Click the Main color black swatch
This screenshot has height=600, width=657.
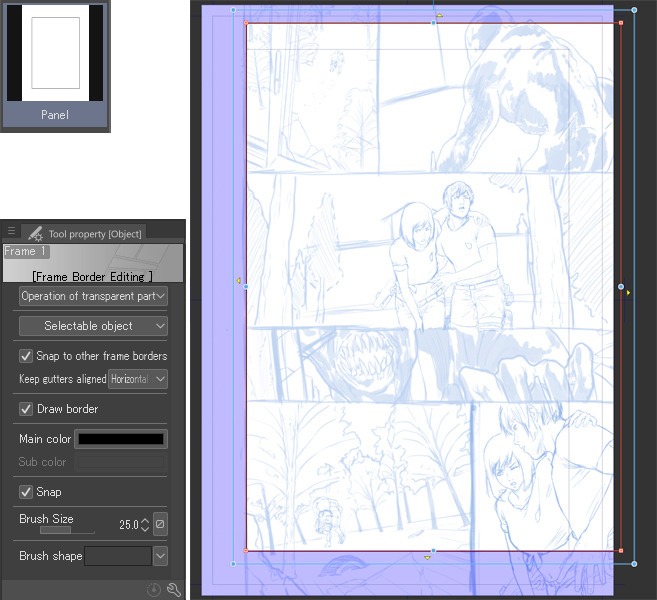pos(121,439)
